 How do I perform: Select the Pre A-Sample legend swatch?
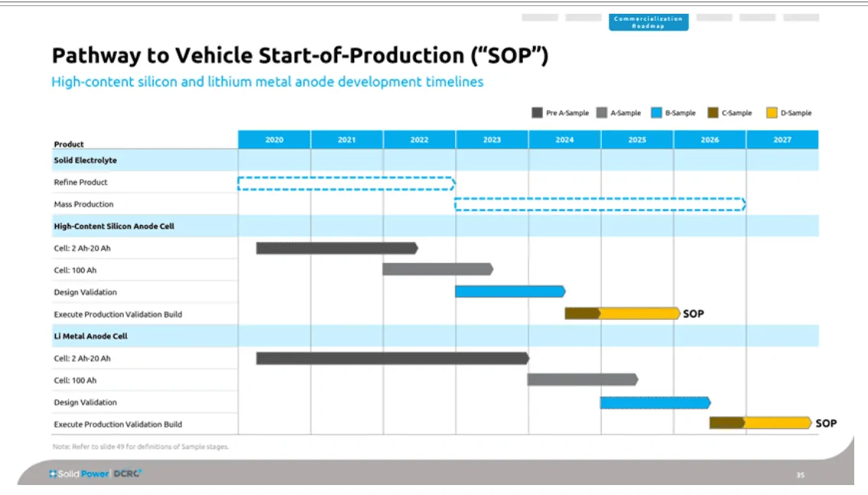pyautogui.click(x=537, y=113)
